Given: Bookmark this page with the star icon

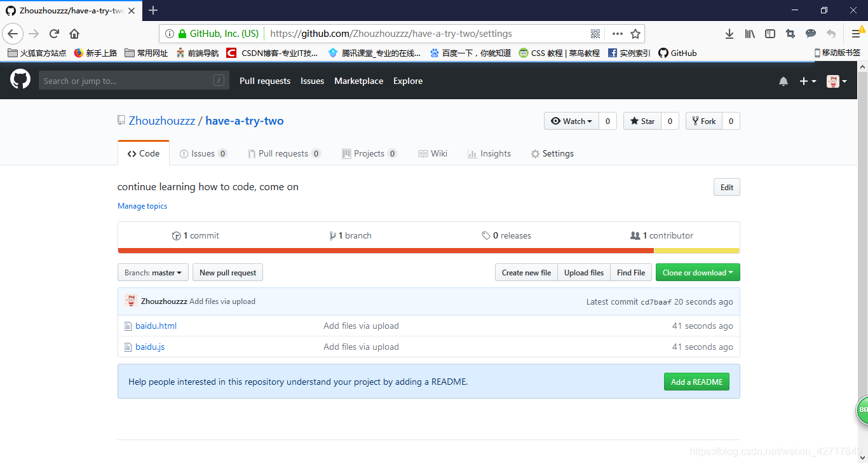Looking at the screenshot, I should (x=635, y=34).
